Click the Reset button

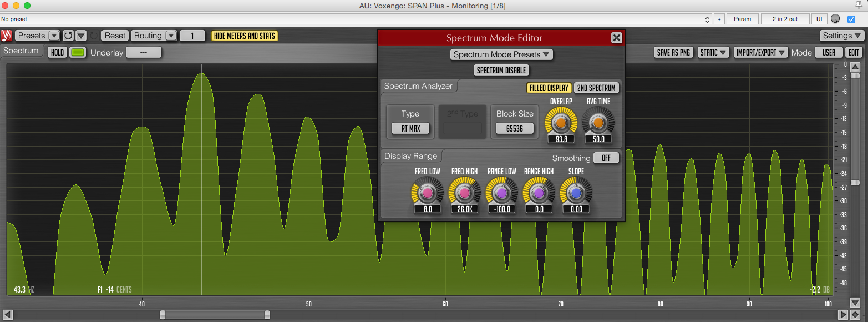pos(115,36)
